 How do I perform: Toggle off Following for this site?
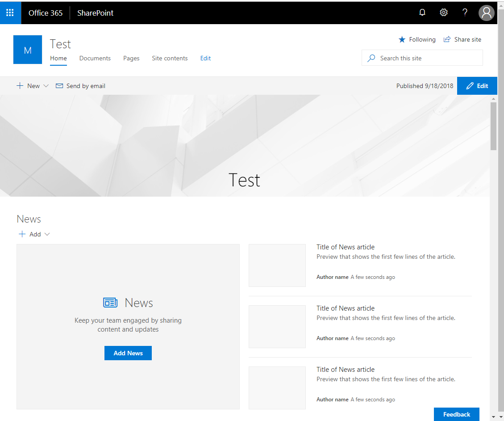[417, 39]
